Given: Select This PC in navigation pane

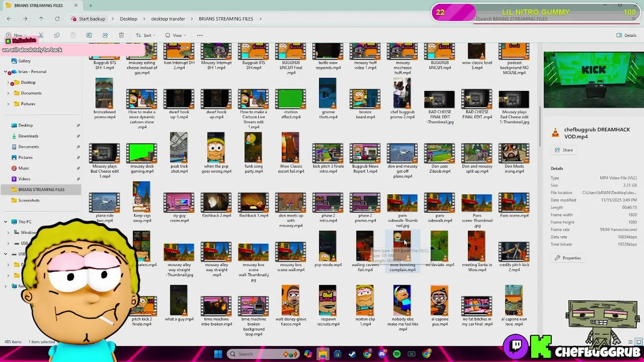Looking at the screenshot, I should point(25,222).
